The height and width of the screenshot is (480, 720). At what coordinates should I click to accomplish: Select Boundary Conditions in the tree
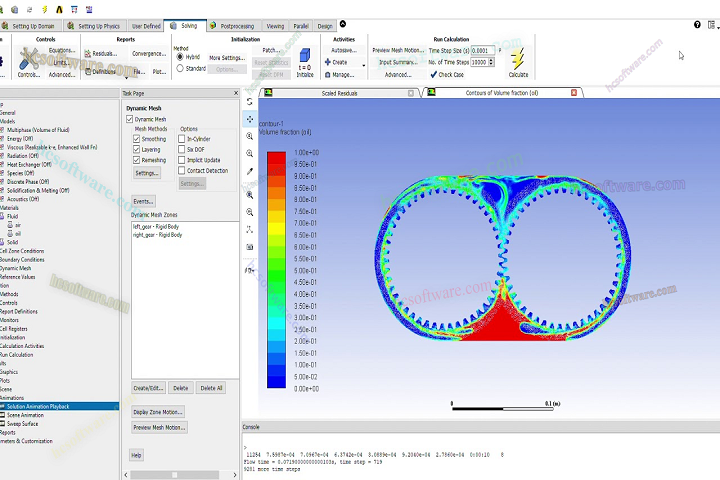[x=22, y=260]
